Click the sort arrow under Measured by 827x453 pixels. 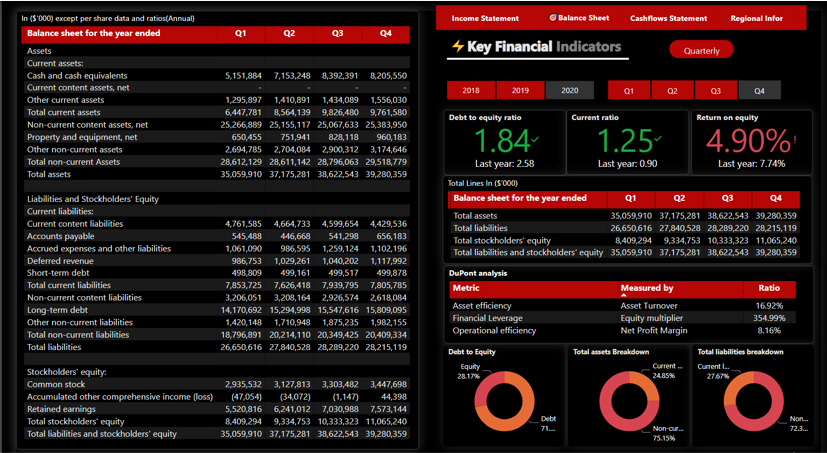(624, 296)
